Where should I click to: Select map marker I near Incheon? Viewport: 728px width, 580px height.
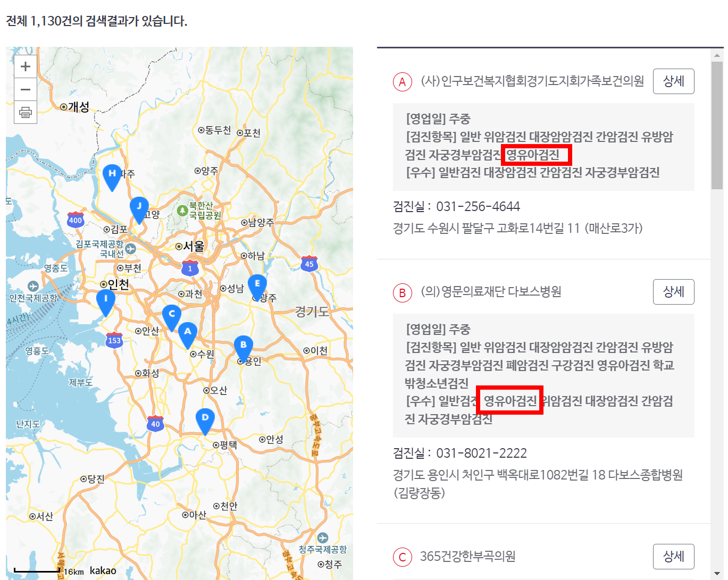coord(105,299)
